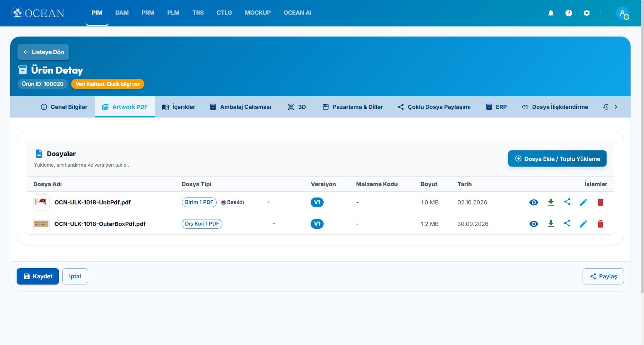Switch to the 3D tab

297,107
